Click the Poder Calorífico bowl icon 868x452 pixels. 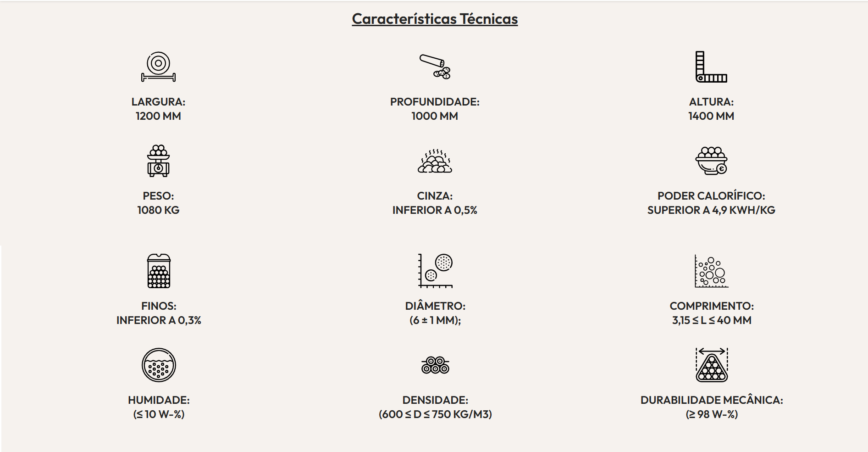tap(711, 161)
